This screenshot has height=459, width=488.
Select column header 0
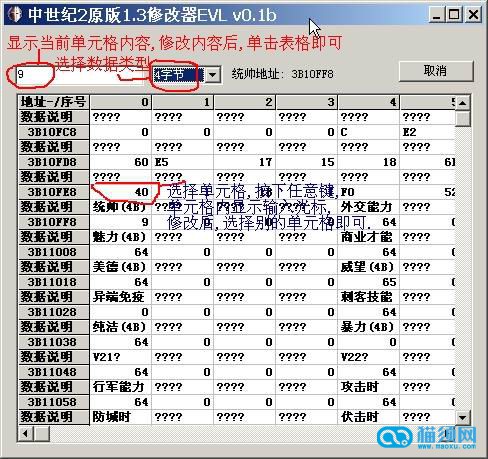pyautogui.click(x=121, y=102)
